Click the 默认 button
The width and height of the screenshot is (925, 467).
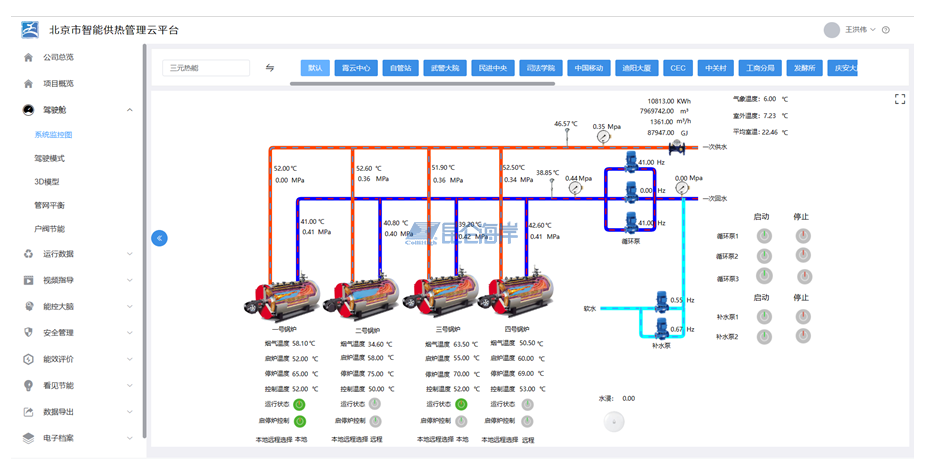tap(315, 68)
